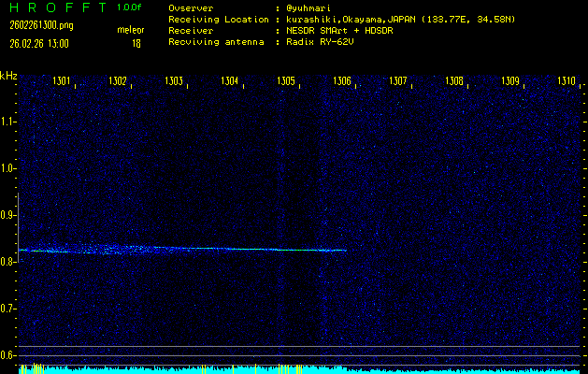Image resolution: width=588 pixels, height=374 pixels.
Task: Click the 1309 time axis label
Action: (x=510, y=80)
